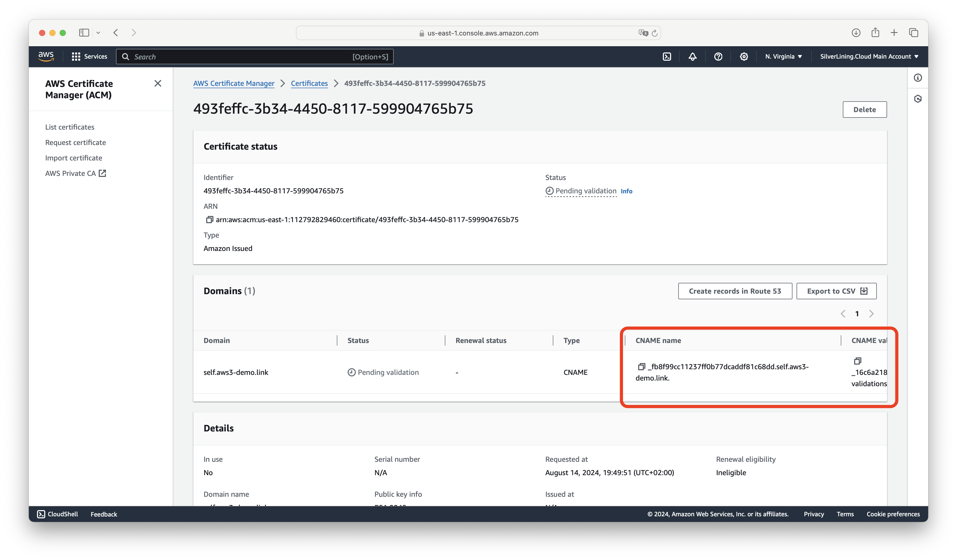Open the notifications bell

pyautogui.click(x=692, y=57)
